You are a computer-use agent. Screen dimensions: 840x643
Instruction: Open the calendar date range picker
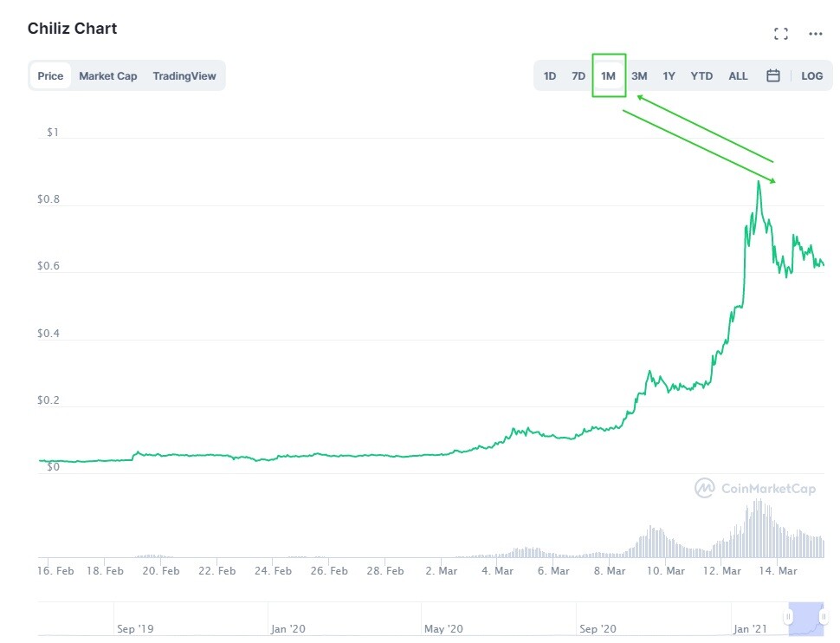[x=773, y=75]
